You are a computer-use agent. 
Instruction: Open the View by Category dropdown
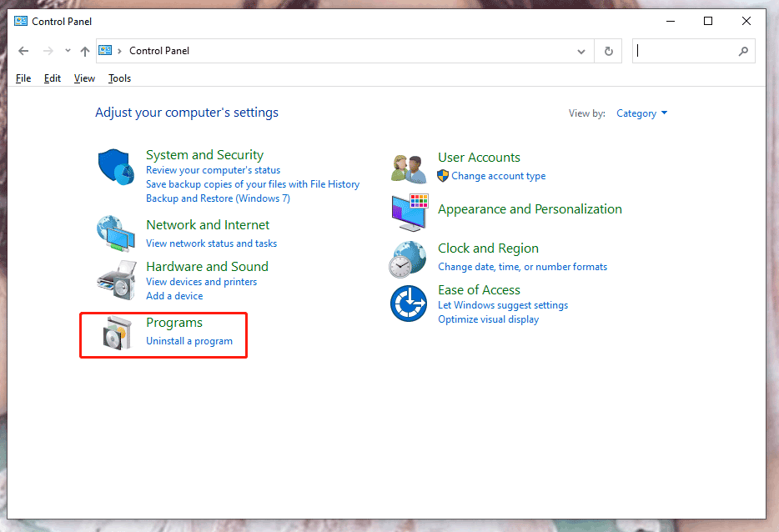[x=642, y=113]
